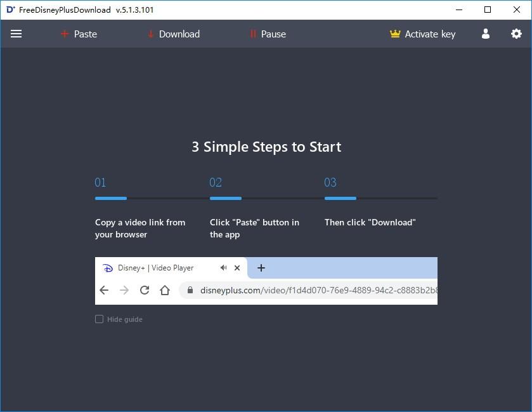Click the 'Click "Paste" button in the app' text
The image size is (532, 412).
(254, 229)
